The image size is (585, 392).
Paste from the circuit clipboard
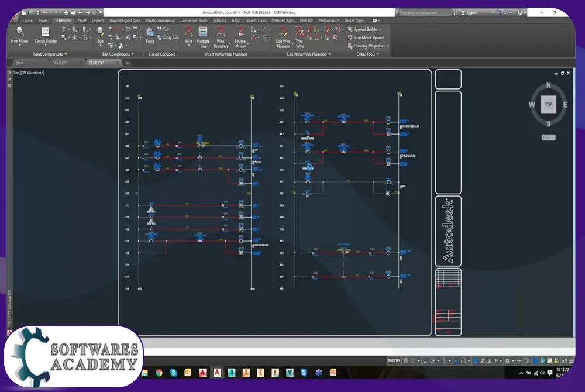(150, 35)
